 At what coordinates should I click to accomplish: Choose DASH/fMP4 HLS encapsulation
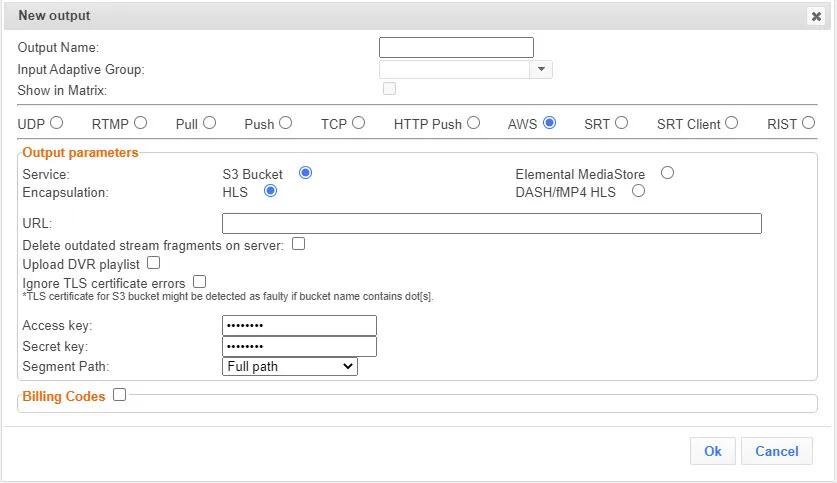[x=638, y=191]
